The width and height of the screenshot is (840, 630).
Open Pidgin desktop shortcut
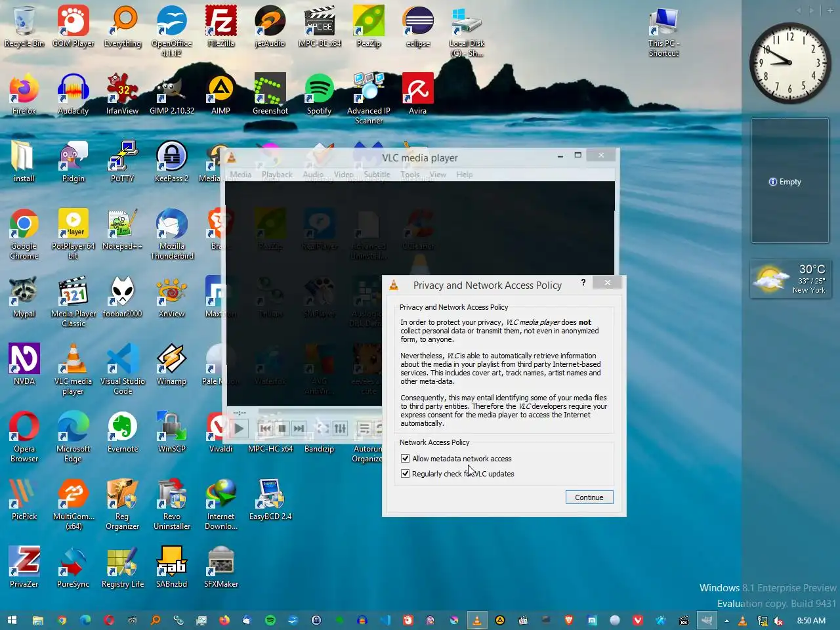click(x=73, y=162)
